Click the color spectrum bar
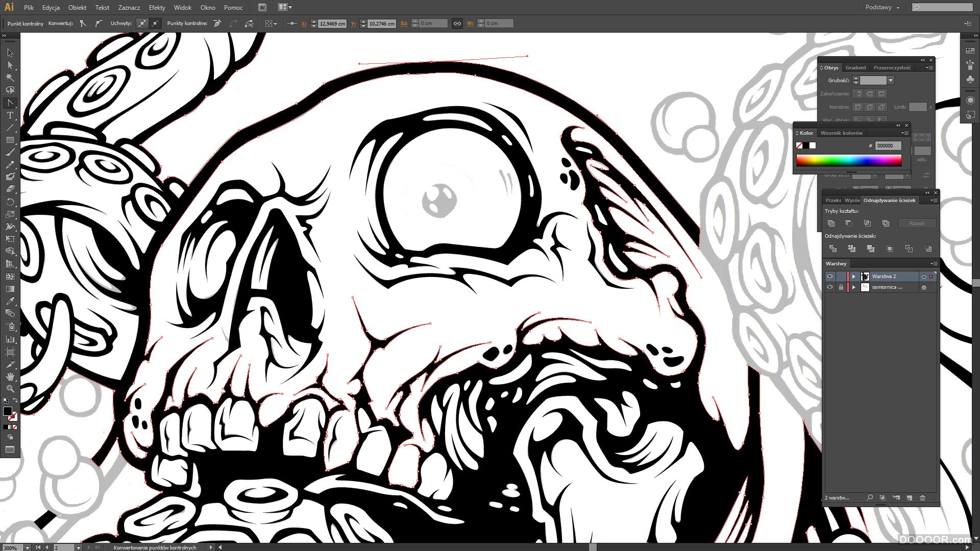This screenshot has height=551, width=980. (x=848, y=161)
